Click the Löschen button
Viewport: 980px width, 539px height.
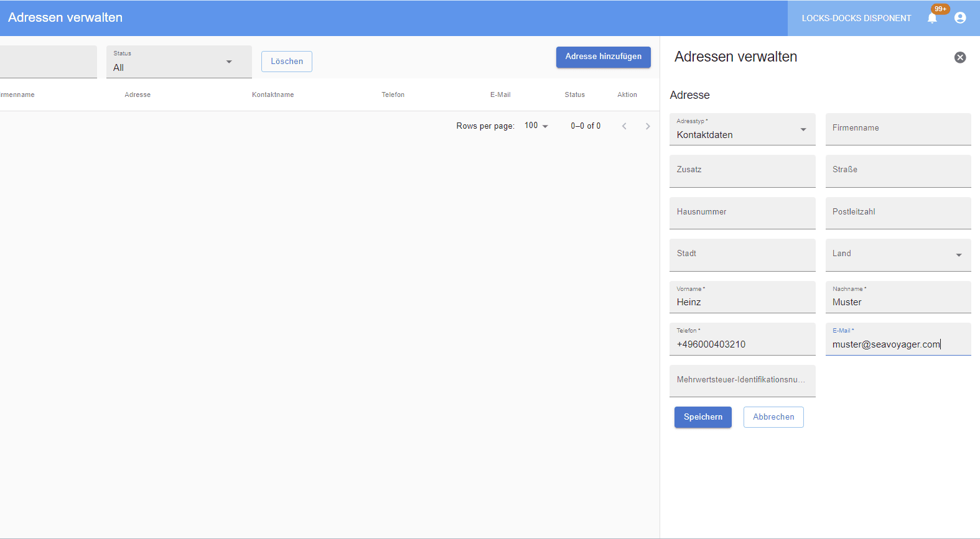[x=287, y=62]
